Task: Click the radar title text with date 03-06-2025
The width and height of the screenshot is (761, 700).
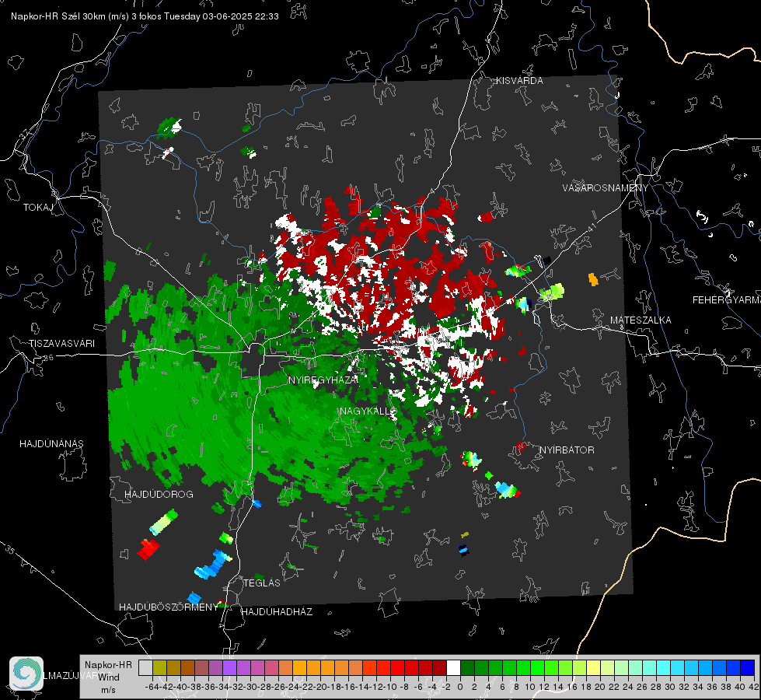Action: click(x=145, y=16)
